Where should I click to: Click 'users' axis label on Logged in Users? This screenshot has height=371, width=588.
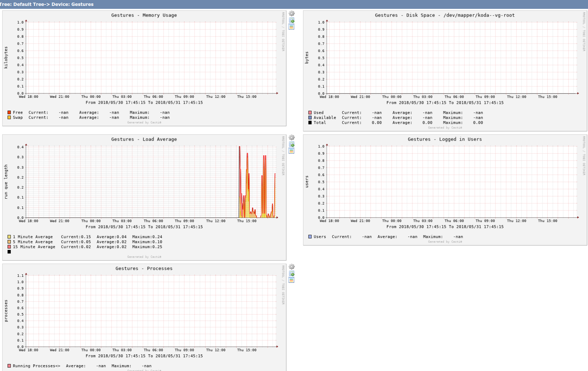[307, 182]
